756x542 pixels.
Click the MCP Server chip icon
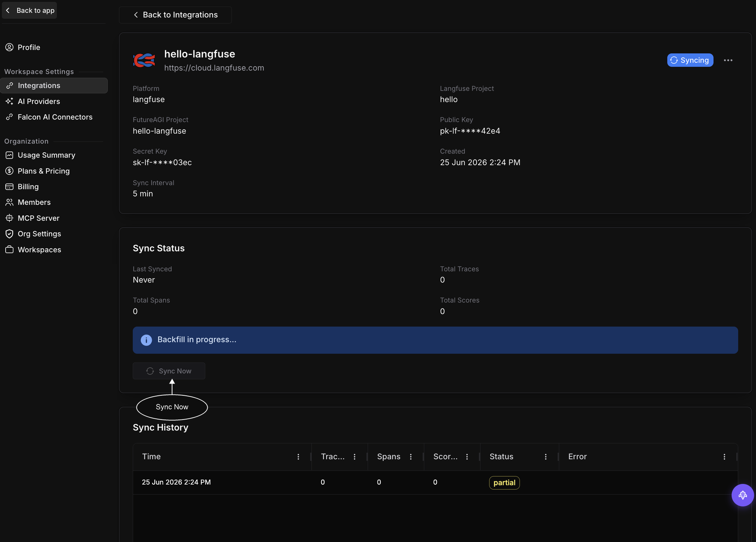[9, 218]
